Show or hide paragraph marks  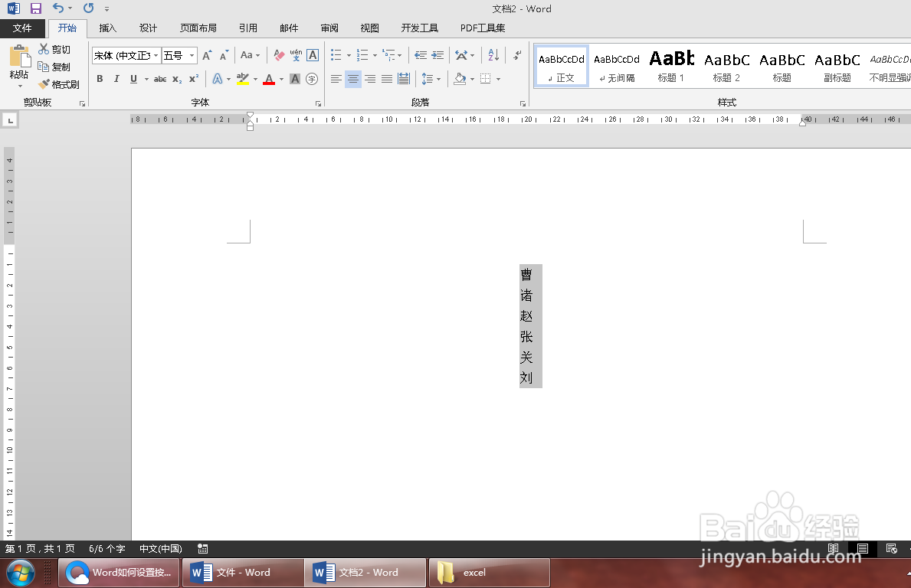[516, 55]
